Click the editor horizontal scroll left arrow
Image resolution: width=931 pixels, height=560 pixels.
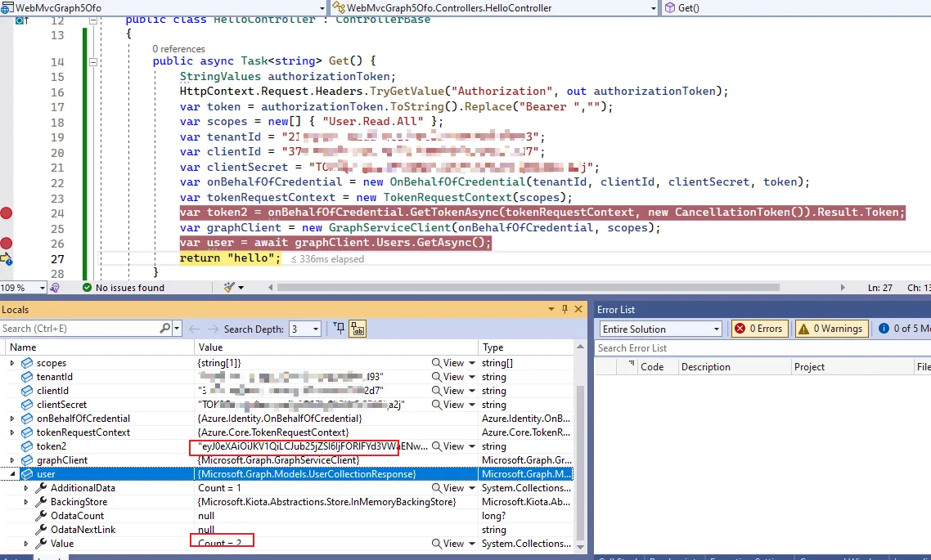pos(271,288)
